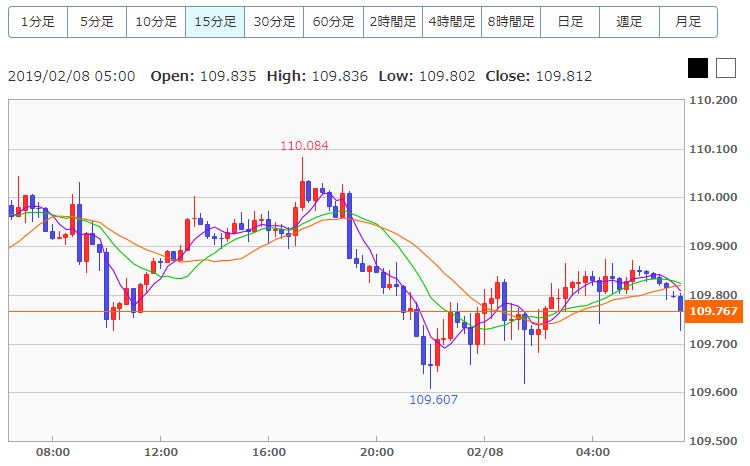Choose the white chart theme swatch
The image size is (750, 466).
726,68
